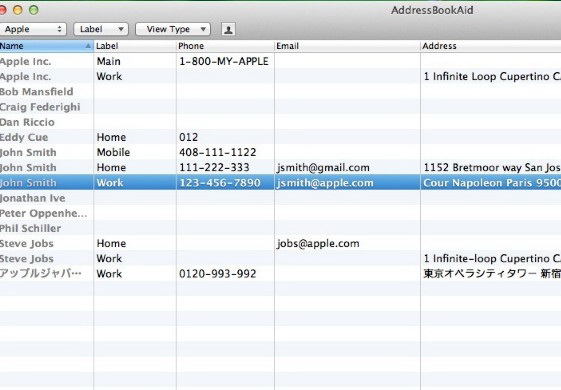Sort by the Email column header
Image resolution: width=561 pixels, height=390 pixels.
click(x=347, y=46)
